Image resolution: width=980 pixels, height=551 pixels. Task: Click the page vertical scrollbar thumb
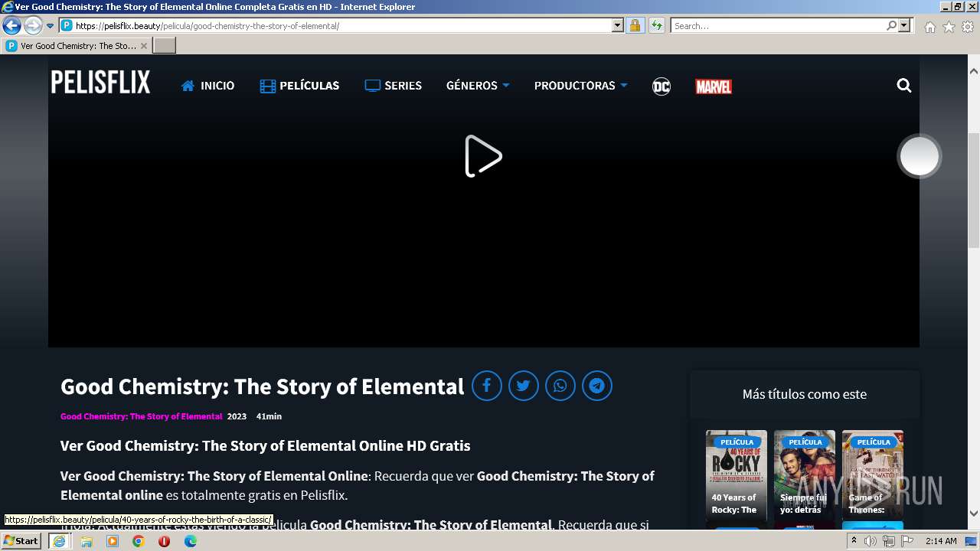[974, 190]
